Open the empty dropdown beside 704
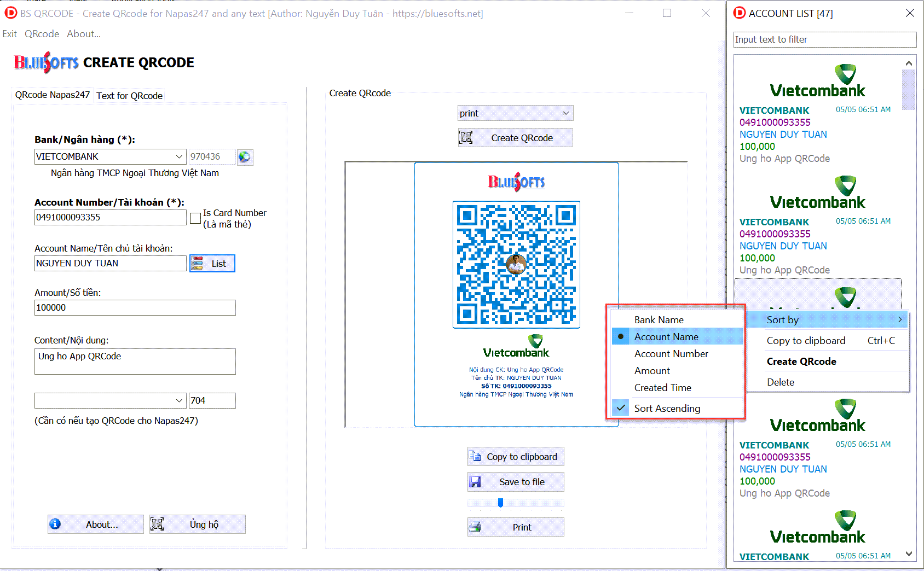Image resolution: width=924 pixels, height=571 pixels. pos(178,400)
